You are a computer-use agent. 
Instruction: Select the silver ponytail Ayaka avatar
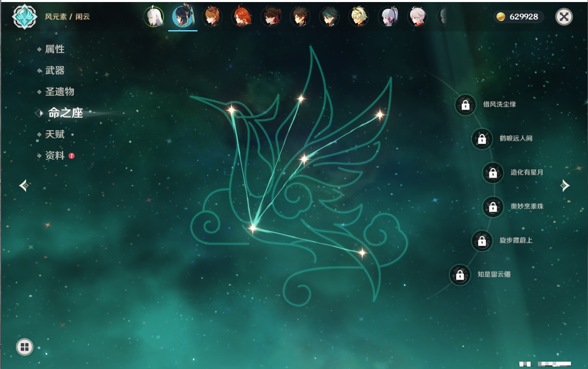tap(388, 17)
